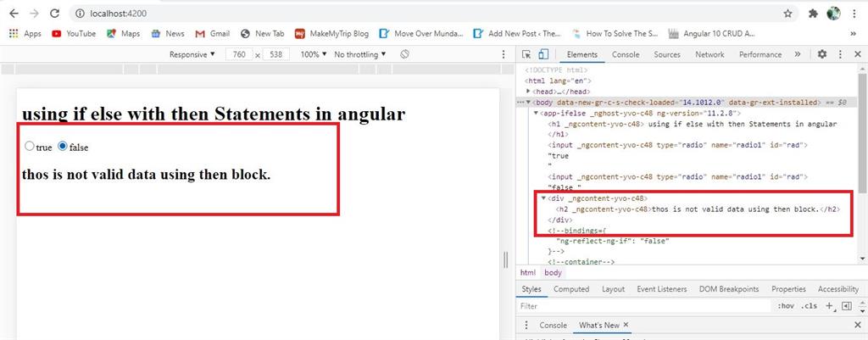The width and height of the screenshot is (868, 340).
Task: Open the YouTube bookmark
Action: [74, 34]
